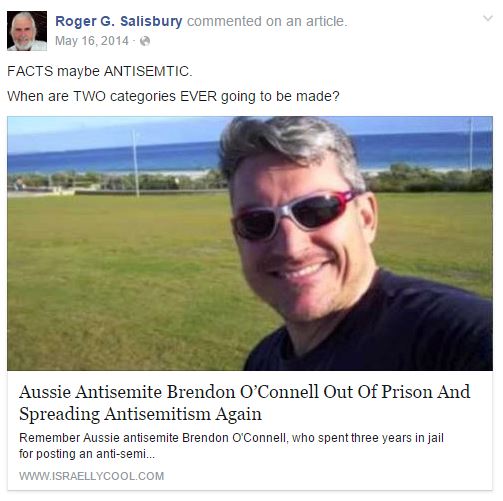Click "for posting an anti-semi..." snippet line
Viewport: 503px width, 501px height.
click(x=87, y=454)
